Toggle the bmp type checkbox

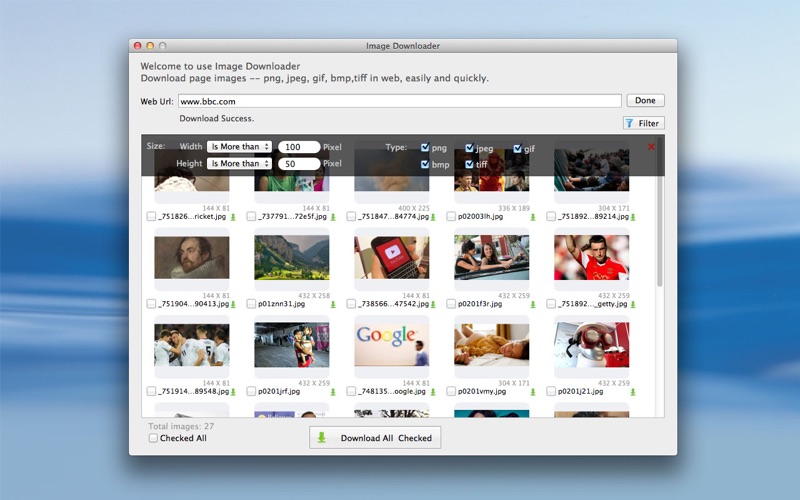pos(425,164)
